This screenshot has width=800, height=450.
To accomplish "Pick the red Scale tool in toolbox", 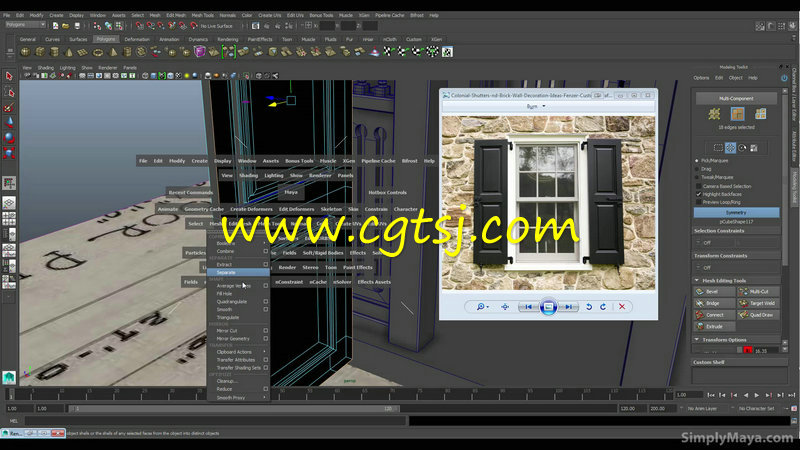I will click(9, 153).
